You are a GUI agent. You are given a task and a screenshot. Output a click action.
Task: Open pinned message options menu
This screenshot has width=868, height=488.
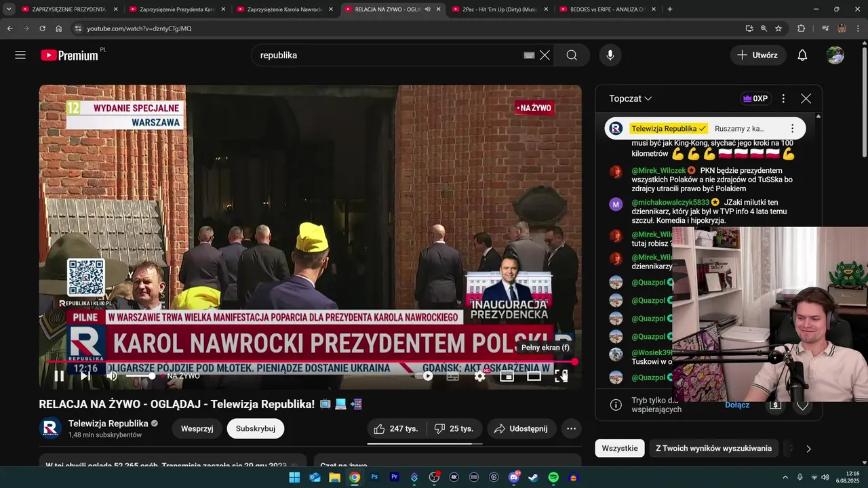click(792, 128)
